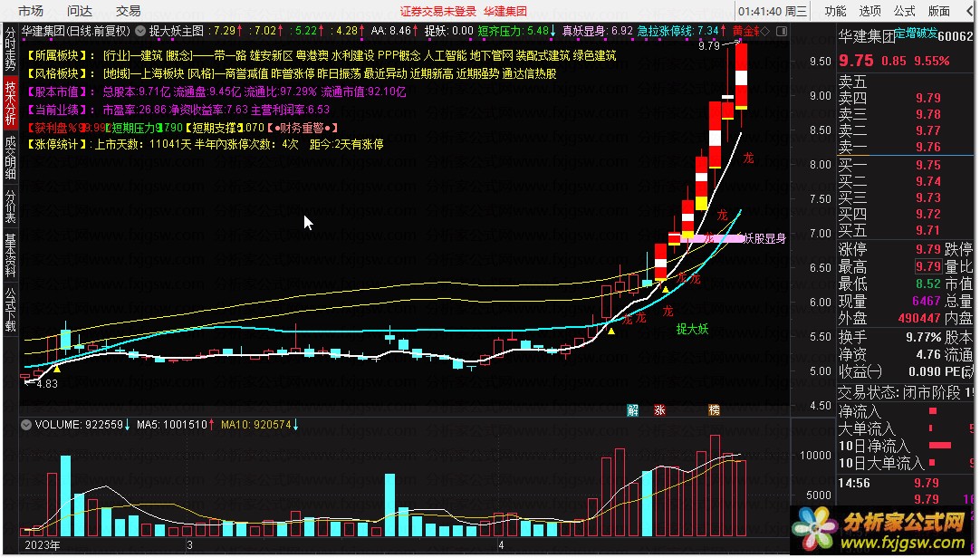Click the 榜 marker icon
Screen dimensions: 980x558
pyautogui.click(x=714, y=410)
